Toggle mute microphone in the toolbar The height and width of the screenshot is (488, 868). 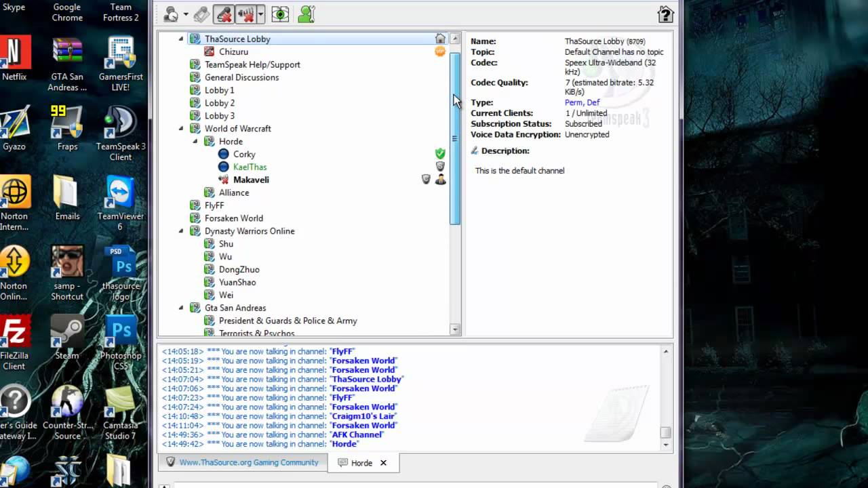point(224,14)
